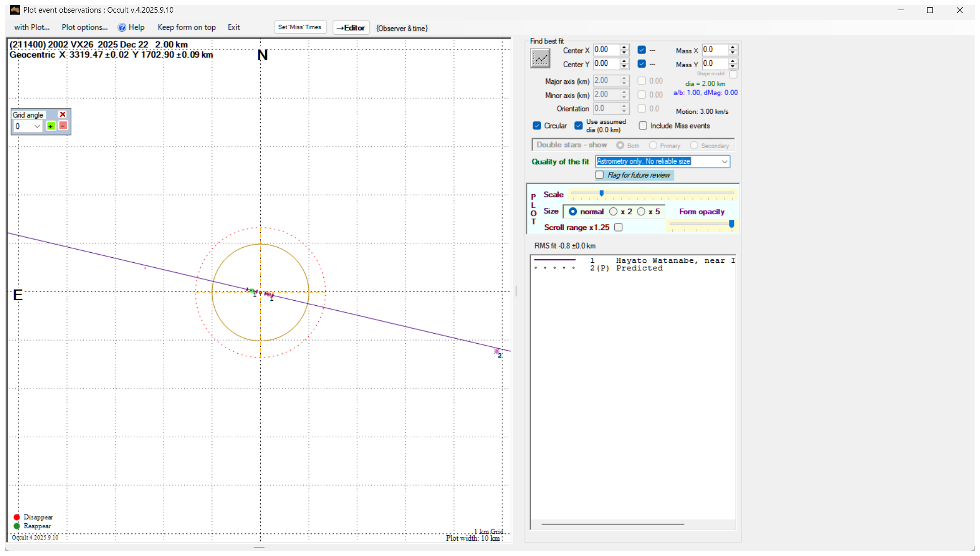The height and width of the screenshot is (556, 980).
Task: Open Quality of the fit dropdown
Action: (x=724, y=162)
